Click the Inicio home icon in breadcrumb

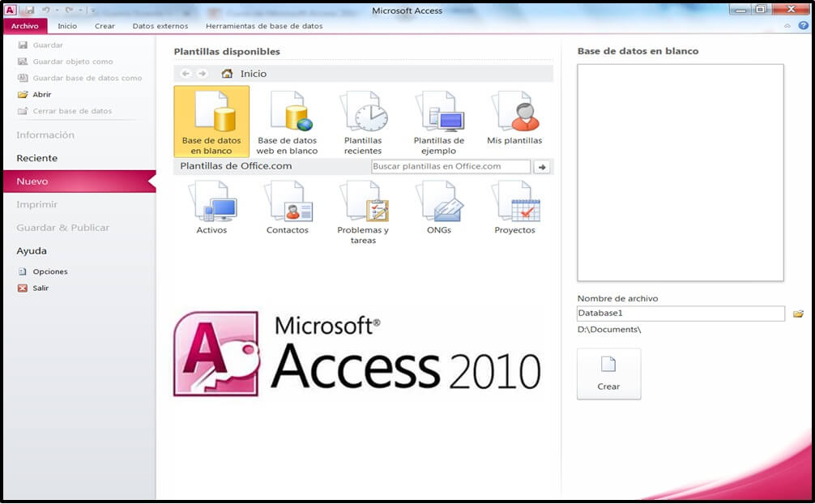pyautogui.click(x=227, y=74)
